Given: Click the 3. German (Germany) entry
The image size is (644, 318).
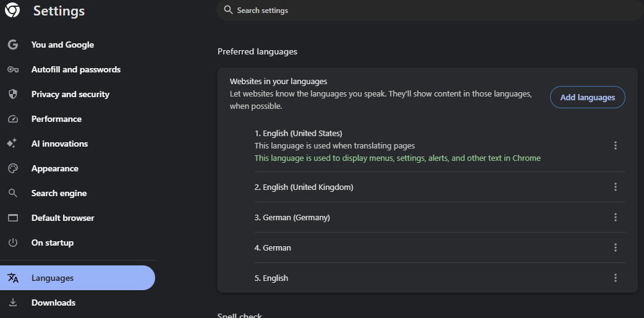Looking at the screenshot, I should (292, 217).
